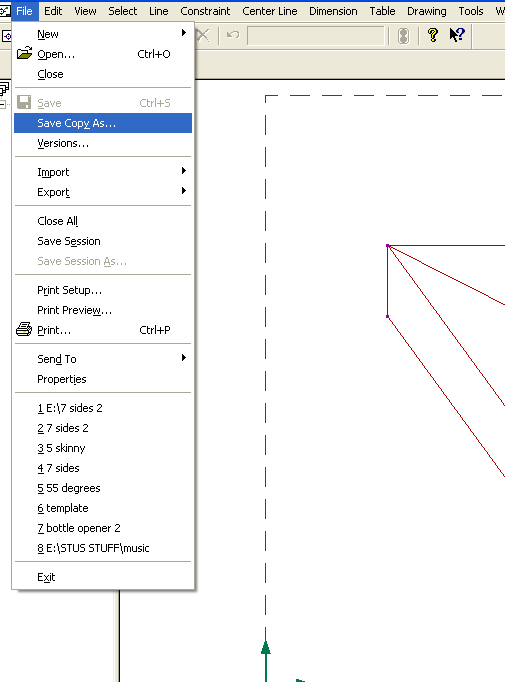
Task: Choose New in the File menu
Action: pos(103,33)
